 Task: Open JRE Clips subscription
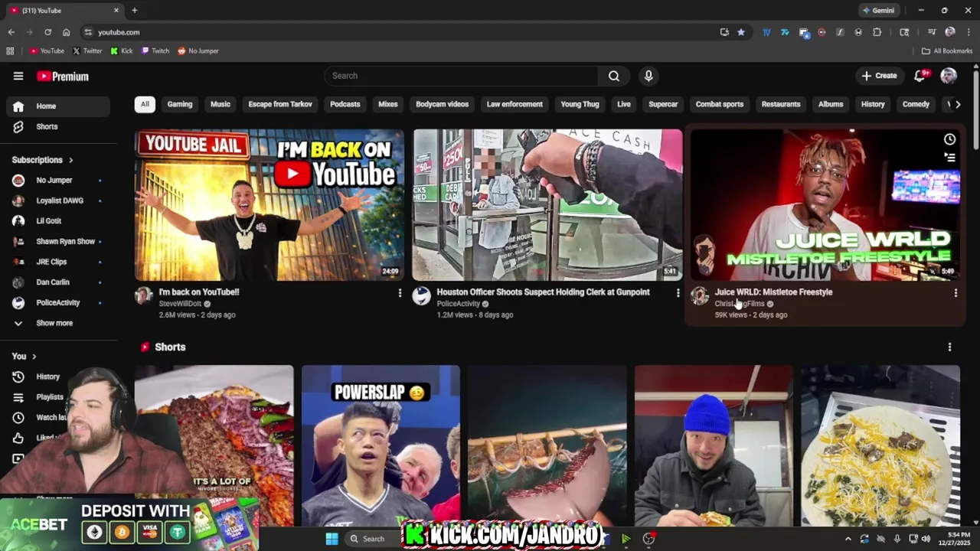[x=57, y=262]
